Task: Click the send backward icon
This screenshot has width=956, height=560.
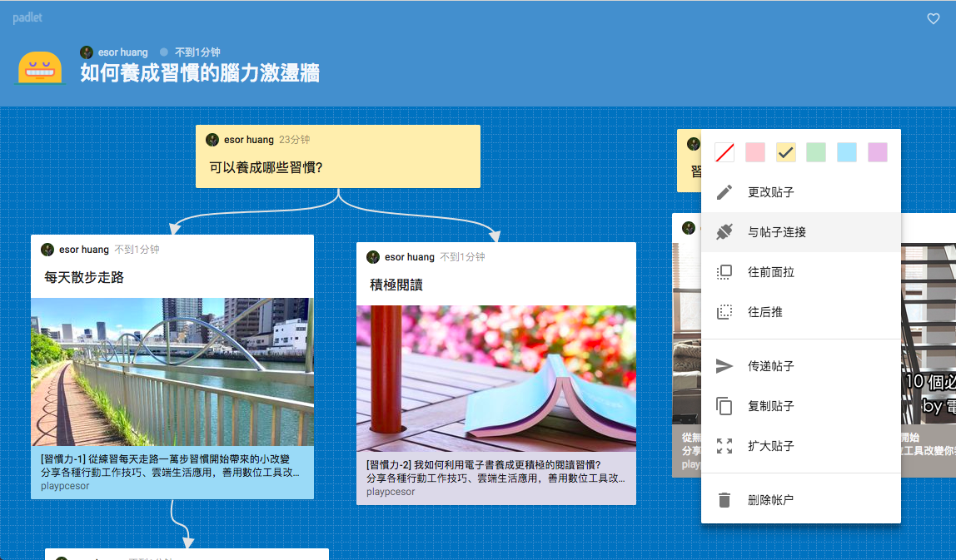Action: (x=724, y=312)
